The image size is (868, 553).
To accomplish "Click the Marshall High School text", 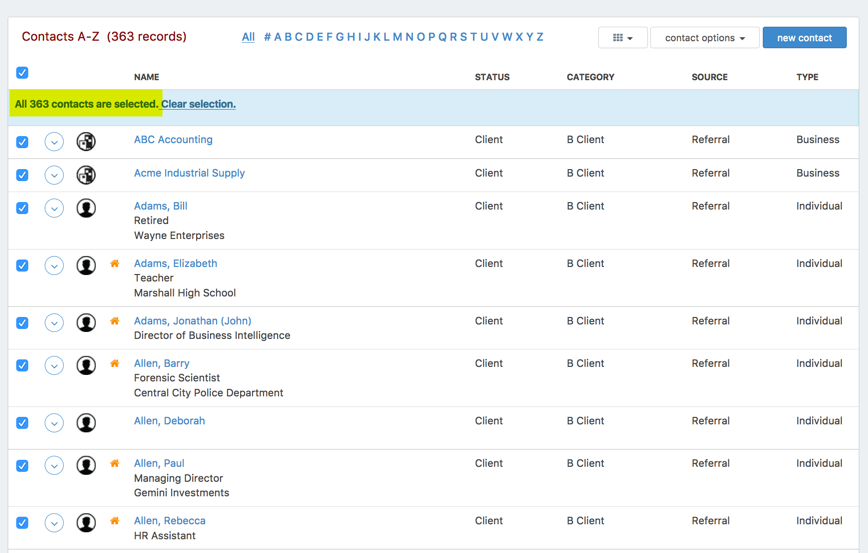I will click(185, 293).
